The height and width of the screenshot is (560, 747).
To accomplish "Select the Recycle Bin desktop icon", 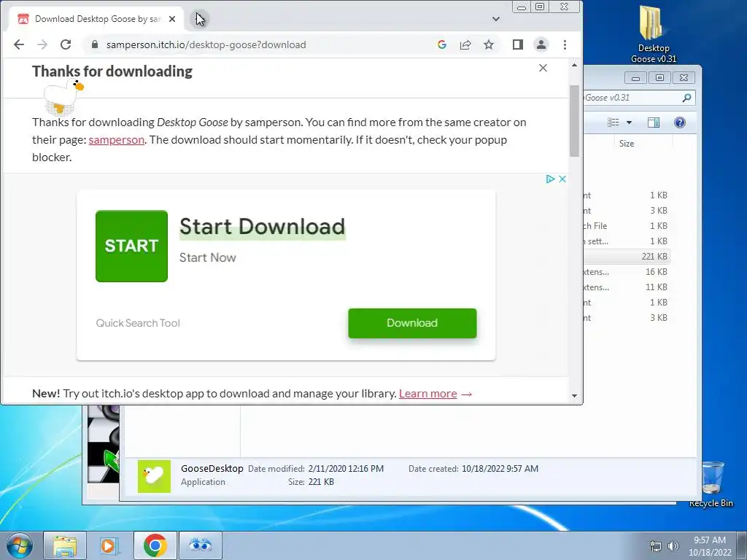I will [x=711, y=484].
